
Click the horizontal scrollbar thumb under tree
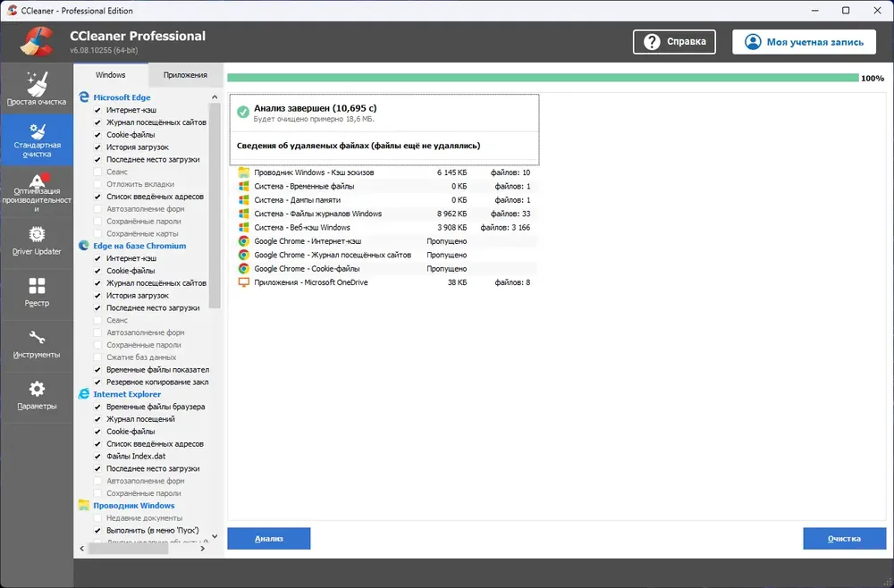pyautogui.click(x=128, y=549)
